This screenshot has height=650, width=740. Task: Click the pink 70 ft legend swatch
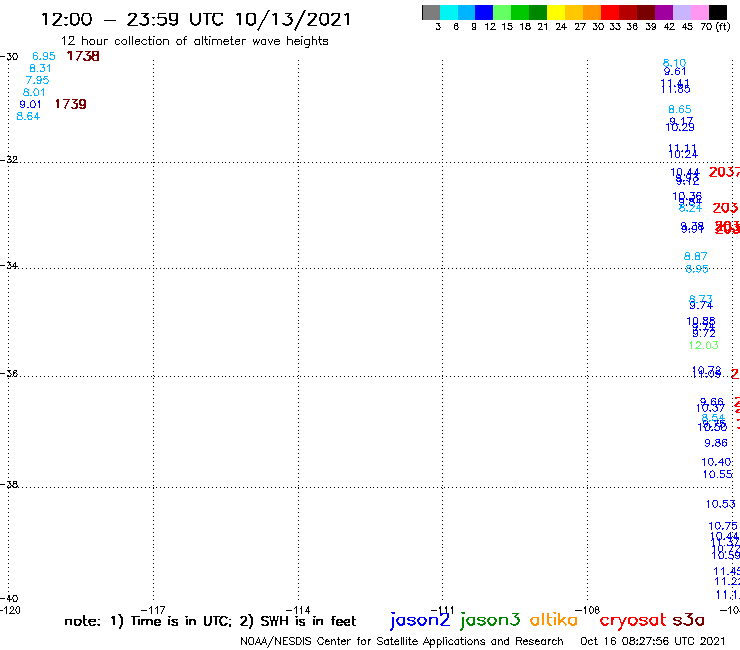[699, 12]
